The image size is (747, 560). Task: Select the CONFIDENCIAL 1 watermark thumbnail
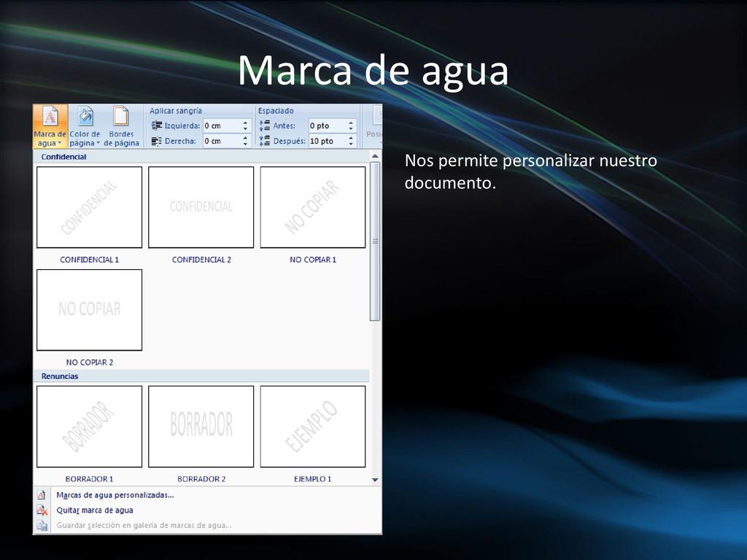pyautogui.click(x=89, y=207)
